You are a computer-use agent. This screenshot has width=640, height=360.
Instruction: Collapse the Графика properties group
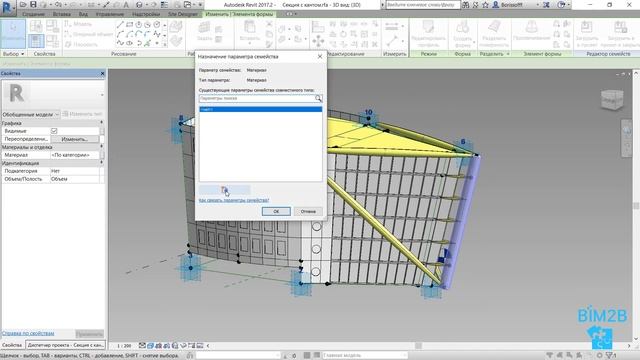(102, 123)
